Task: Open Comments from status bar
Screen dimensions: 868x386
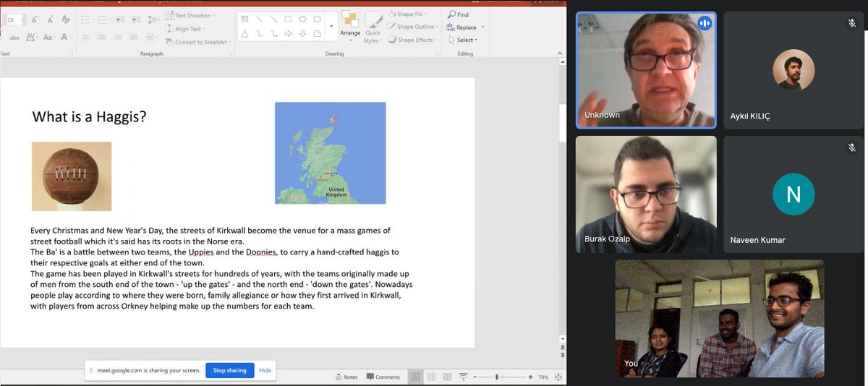Action: click(383, 377)
